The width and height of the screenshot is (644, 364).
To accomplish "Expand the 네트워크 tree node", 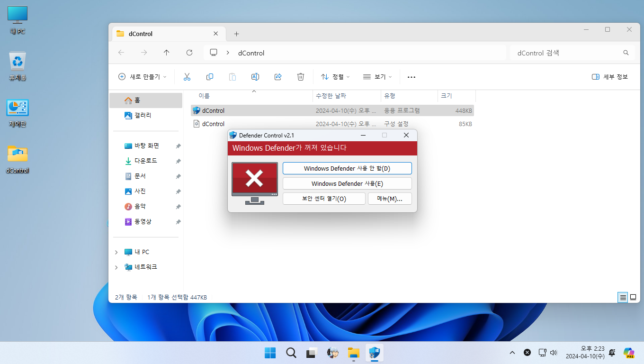I will (x=116, y=267).
